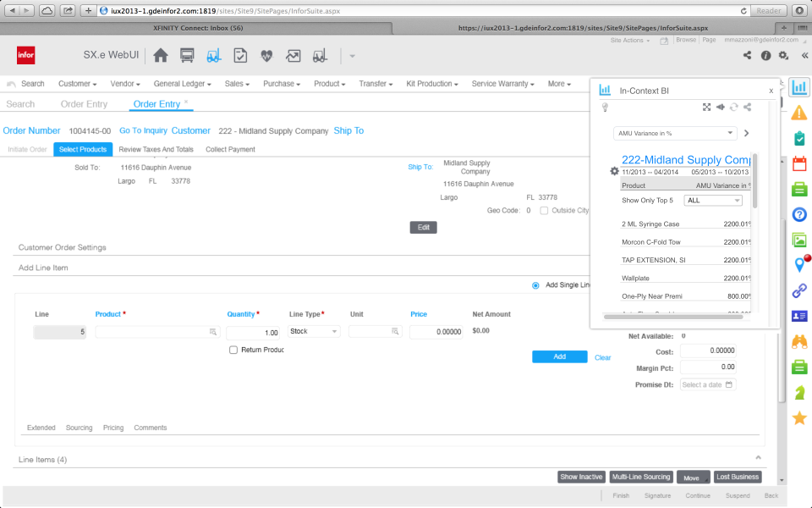Open the heartbeat health icon in toolbar
This screenshot has width=812, height=508.
pos(266,56)
